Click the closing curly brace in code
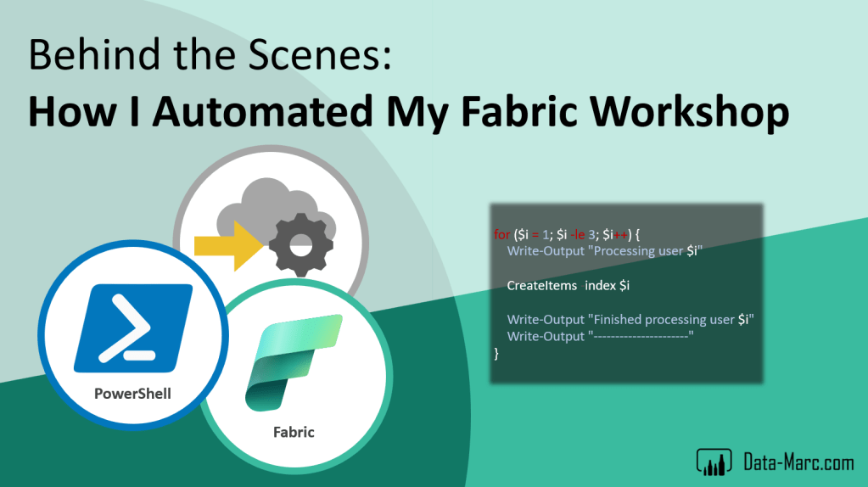The width and height of the screenshot is (868, 487). tap(496, 353)
